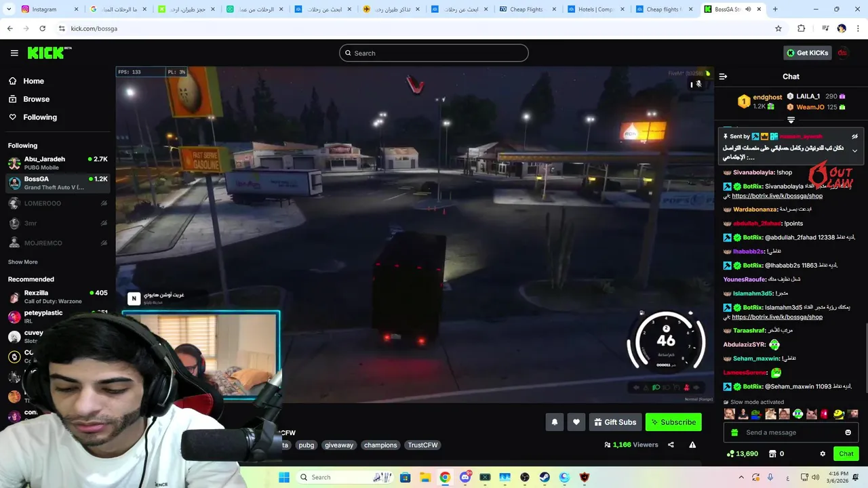
Task: Toggle stream notifications bell
Action: tap(555, 422)
